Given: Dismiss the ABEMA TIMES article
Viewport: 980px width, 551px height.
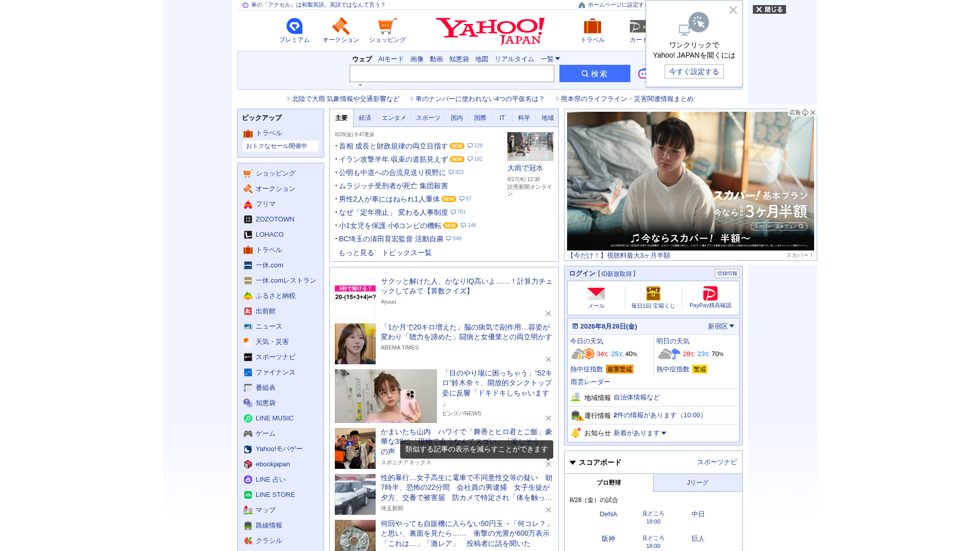Looking at the screenshot, I should [548, 360].
